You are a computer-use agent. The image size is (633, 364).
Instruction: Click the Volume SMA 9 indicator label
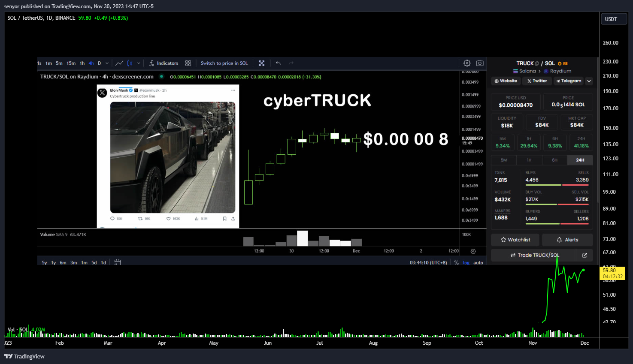63,235
